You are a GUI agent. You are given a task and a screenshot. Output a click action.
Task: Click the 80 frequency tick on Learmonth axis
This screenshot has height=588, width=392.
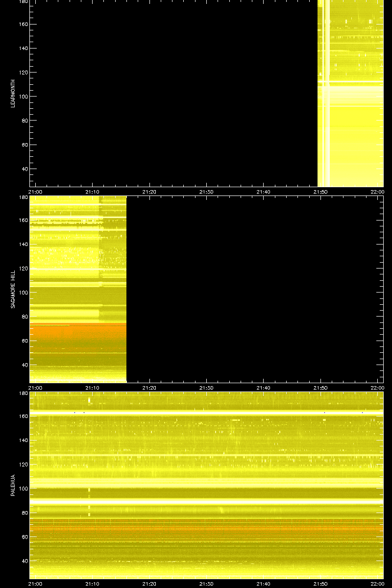24,121
